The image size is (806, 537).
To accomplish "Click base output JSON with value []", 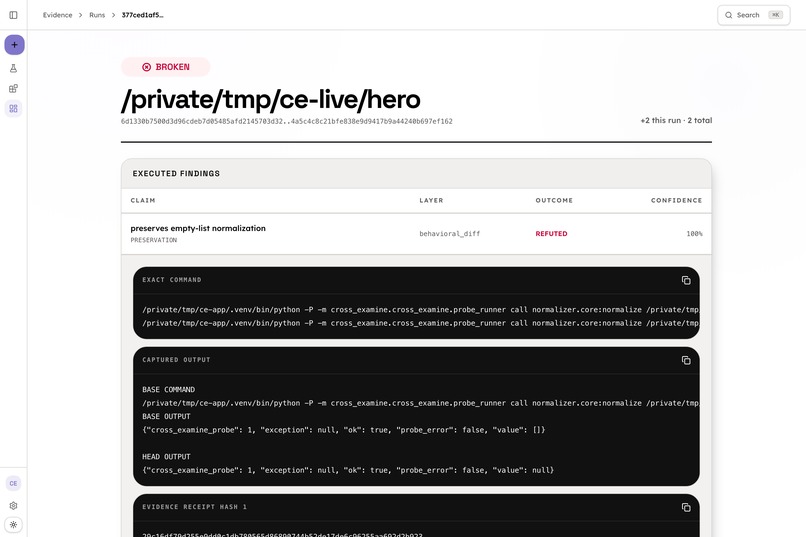I will [343, 430].
